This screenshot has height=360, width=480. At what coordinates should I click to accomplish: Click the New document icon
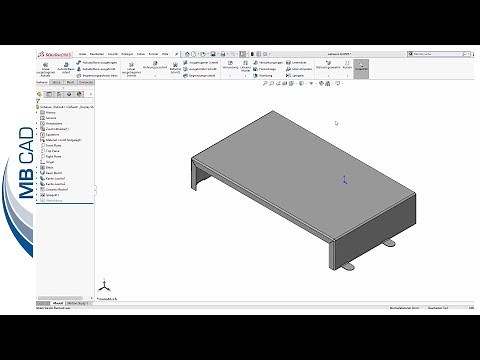tap(193, 54)
